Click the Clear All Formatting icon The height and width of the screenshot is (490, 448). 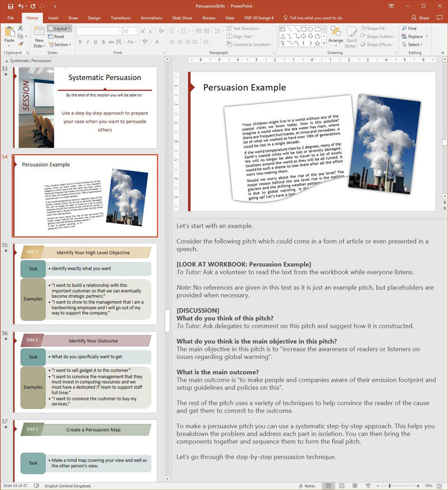point(161,31)
